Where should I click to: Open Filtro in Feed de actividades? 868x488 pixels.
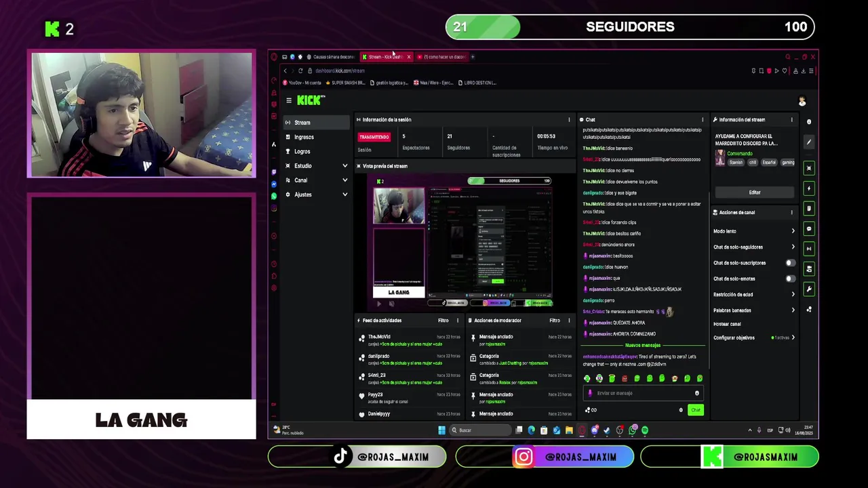pyautogui.click(x=443, y=321)
